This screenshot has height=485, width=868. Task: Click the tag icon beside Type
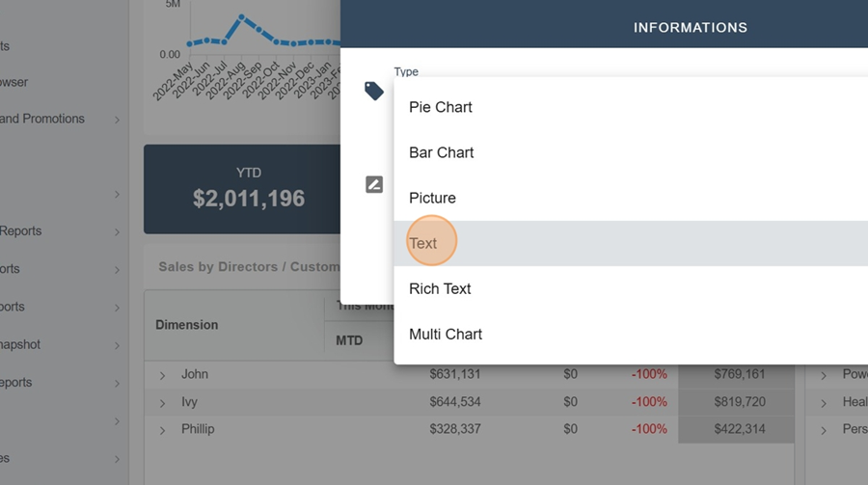click(x=374, y=91)
